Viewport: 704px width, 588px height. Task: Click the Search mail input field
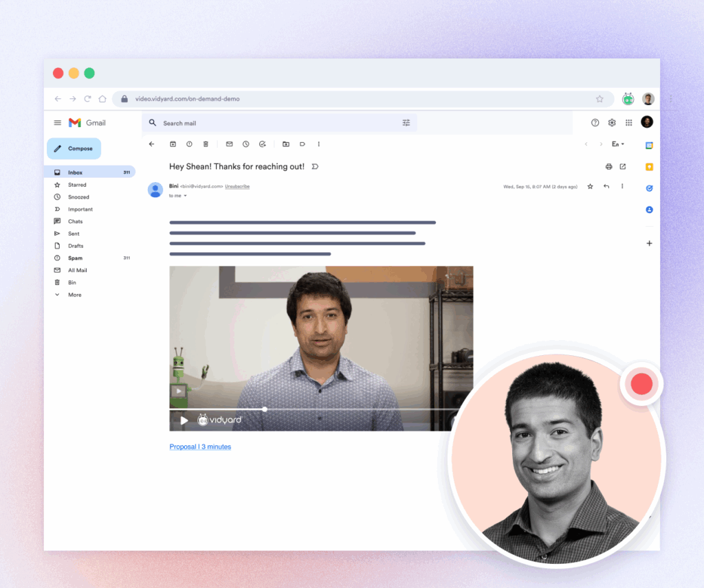coord(275,123)
